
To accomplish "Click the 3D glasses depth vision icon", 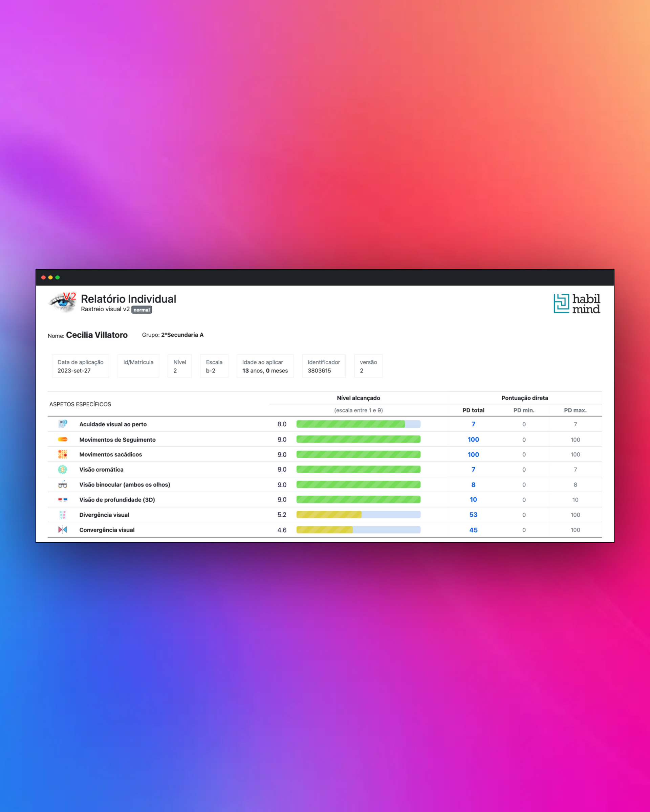I will tap(63, 500).
